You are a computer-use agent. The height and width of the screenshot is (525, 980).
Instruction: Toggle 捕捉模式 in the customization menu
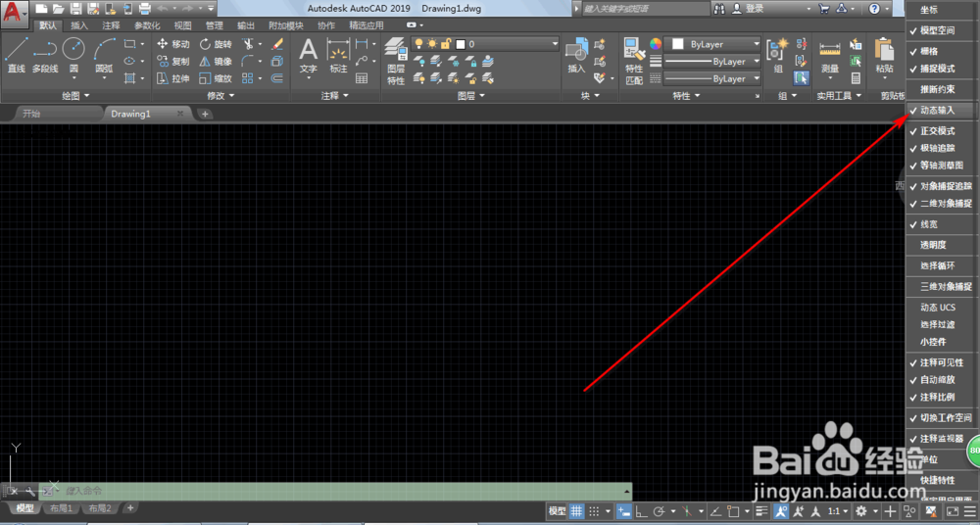tap(940, 69)
